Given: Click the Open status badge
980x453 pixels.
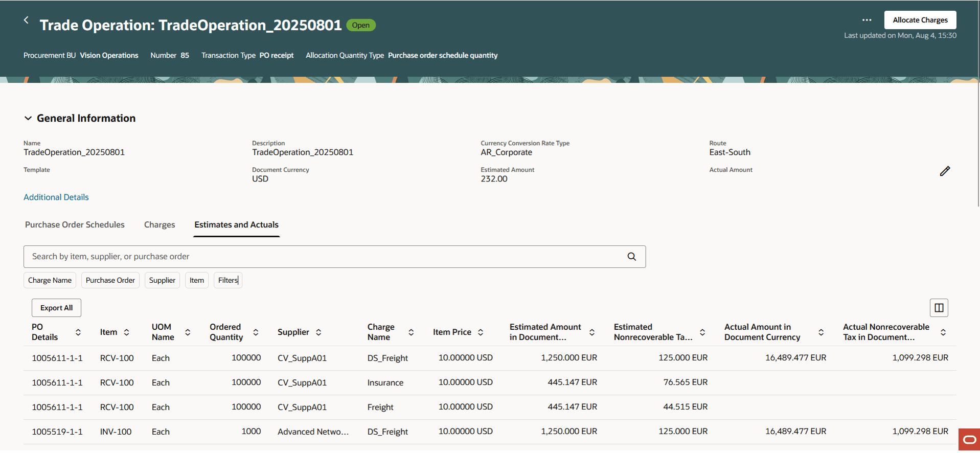Looking at the screenshot, I should [x=361, y=25].
